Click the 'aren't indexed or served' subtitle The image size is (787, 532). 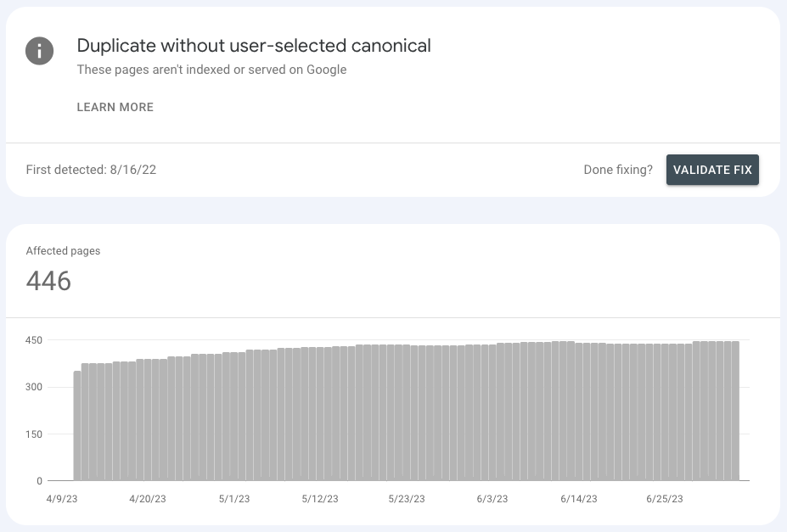pyautogui.click(x=212, y=70)
